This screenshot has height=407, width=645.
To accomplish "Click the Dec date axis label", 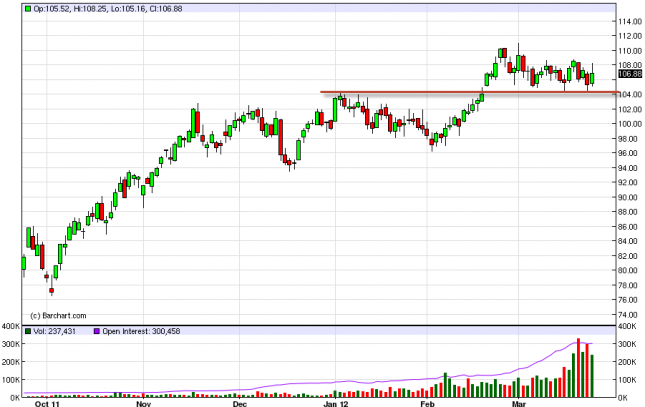I will tap(240, 403).
